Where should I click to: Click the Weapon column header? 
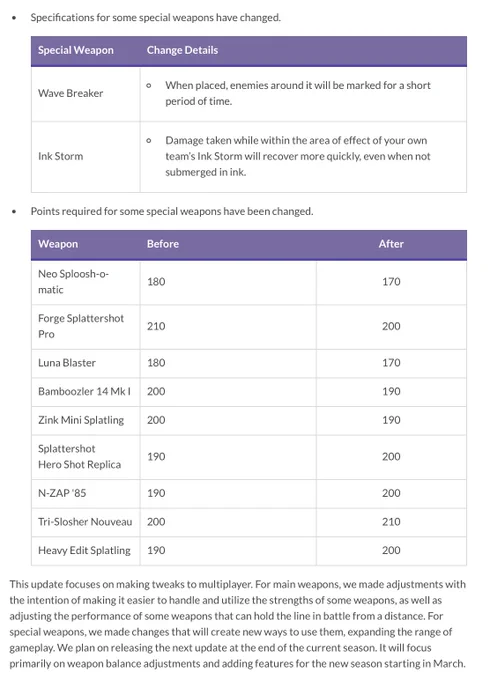58,244
